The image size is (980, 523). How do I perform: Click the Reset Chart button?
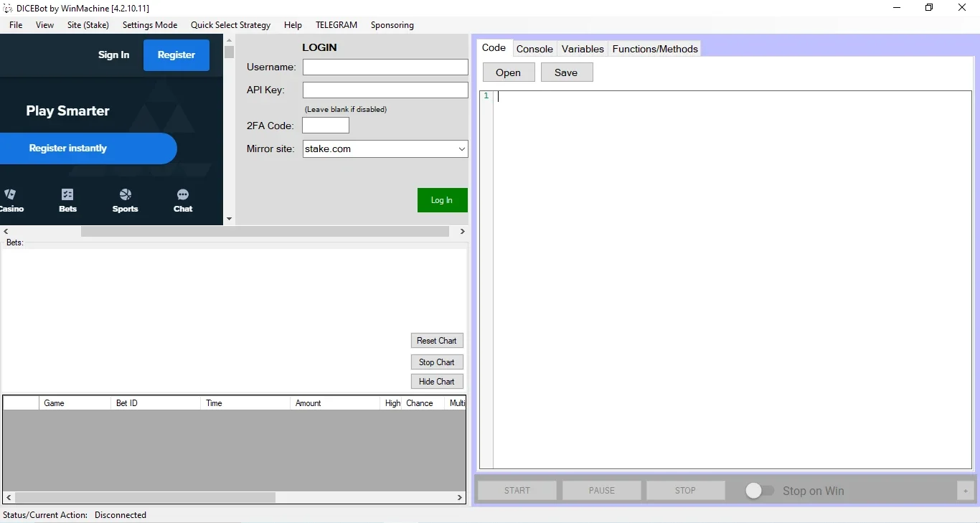click(x=437, y=341)
